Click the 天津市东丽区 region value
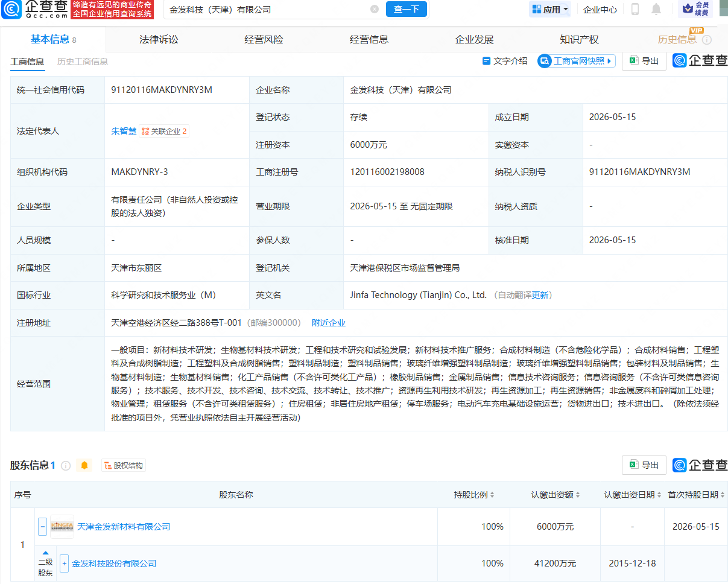The image size is (728, 584). coord(136,268)
